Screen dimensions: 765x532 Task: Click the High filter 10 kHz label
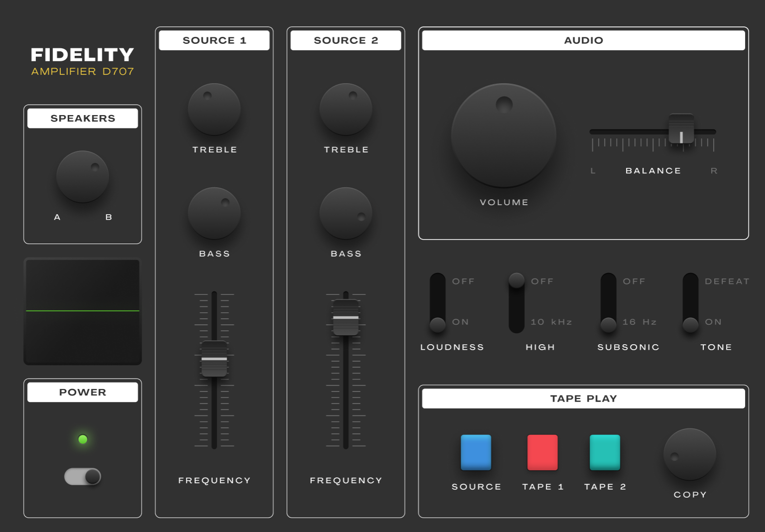tap(551, 322)
